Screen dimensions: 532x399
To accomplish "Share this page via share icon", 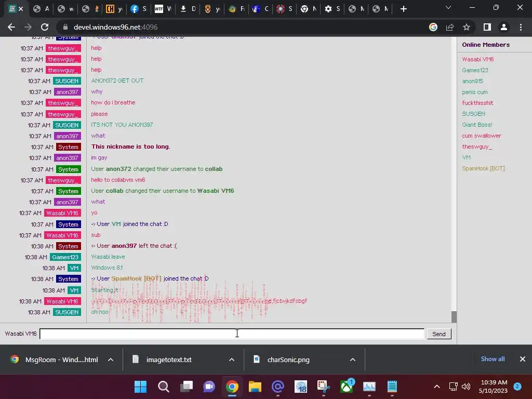I will [450, 27].
